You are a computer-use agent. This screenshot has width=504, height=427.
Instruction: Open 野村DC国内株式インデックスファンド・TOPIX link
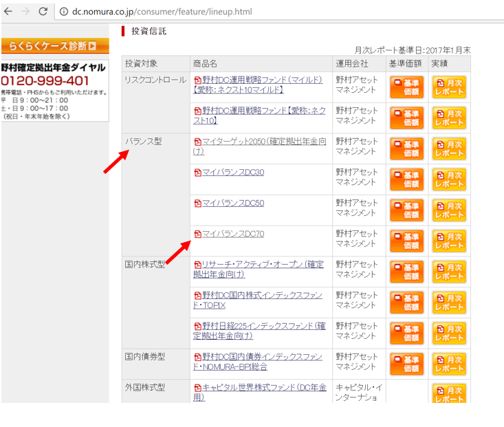[x=258, y=300]
